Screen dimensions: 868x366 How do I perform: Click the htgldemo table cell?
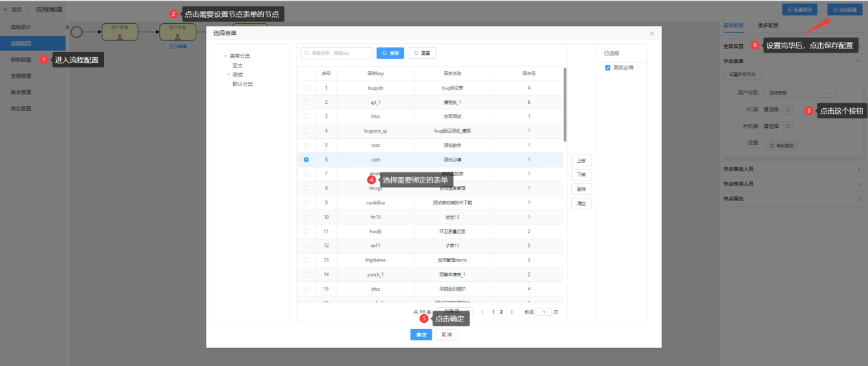[376, 259]
